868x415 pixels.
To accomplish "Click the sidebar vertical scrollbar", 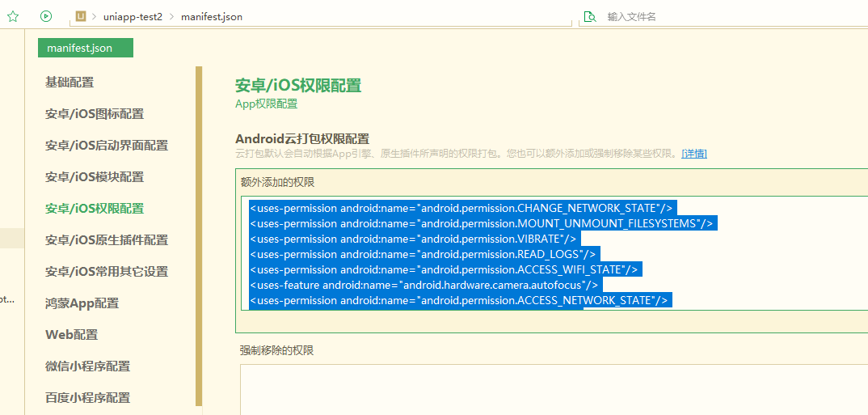I will coord(199,236).
